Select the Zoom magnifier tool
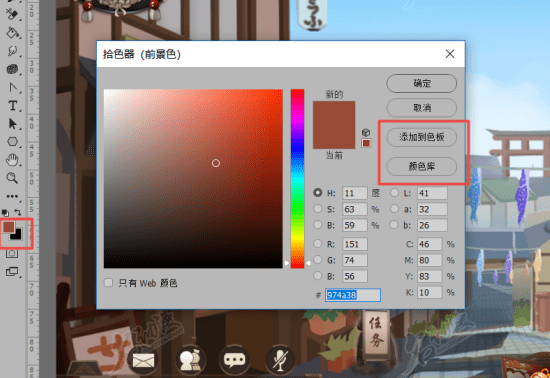The height and width of the screenshot is (378, 550). 12,178
